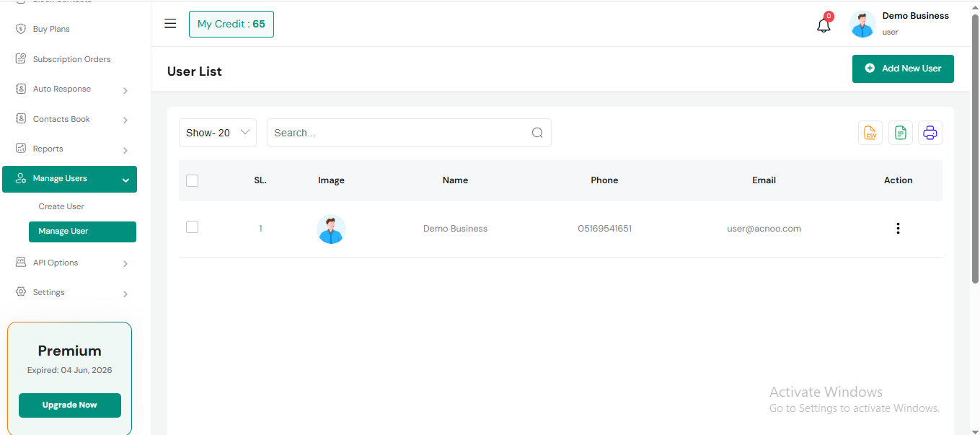Click the green Excel export icon
Image resolution: width=980 pixels, height=435 pixels.
tap(900, 133)
